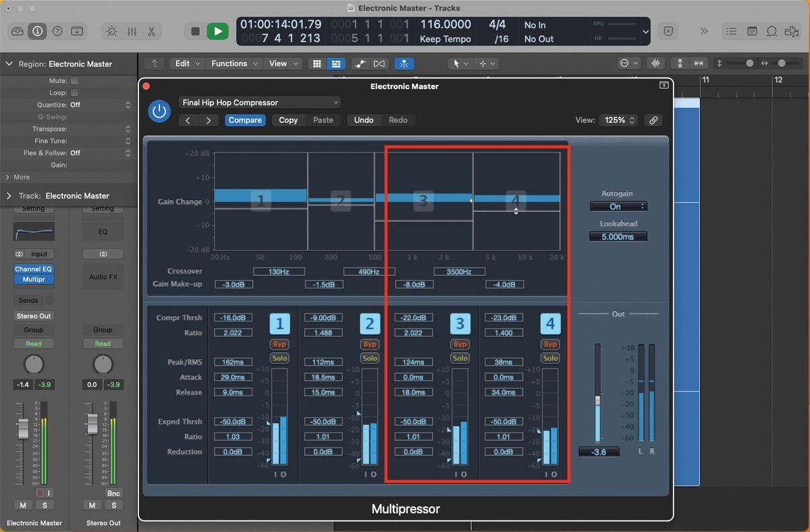Select the grid cell view icon
This screenshot has height=532, width=810.
317,63
